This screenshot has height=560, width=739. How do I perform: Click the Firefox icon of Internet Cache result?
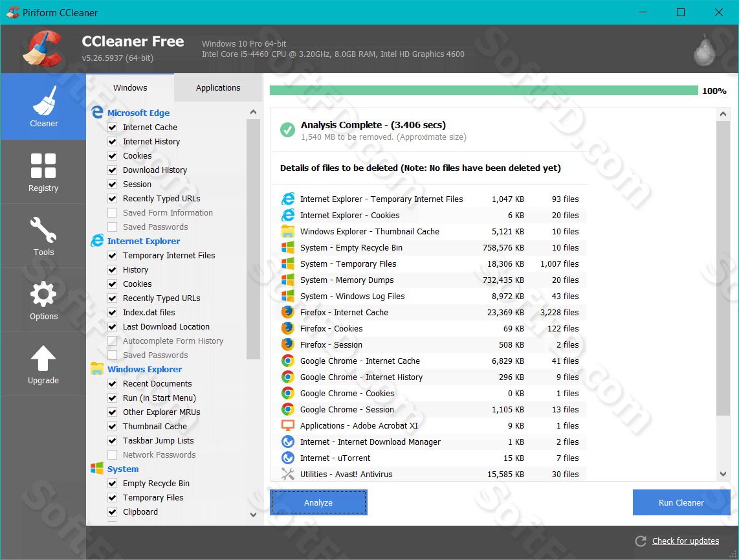click(x=288, y=312)
